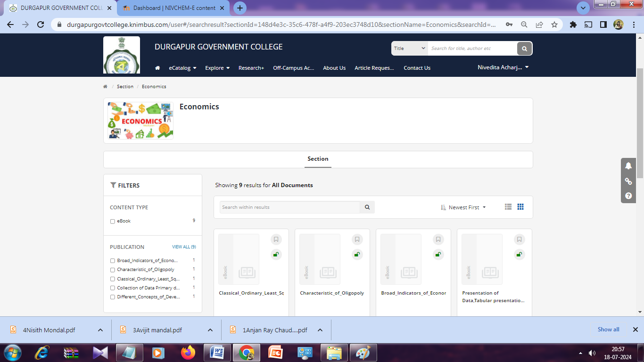Check the Characteristic_of_Oligopoly publication filter

pyautogui.click(x=113, y=270)
